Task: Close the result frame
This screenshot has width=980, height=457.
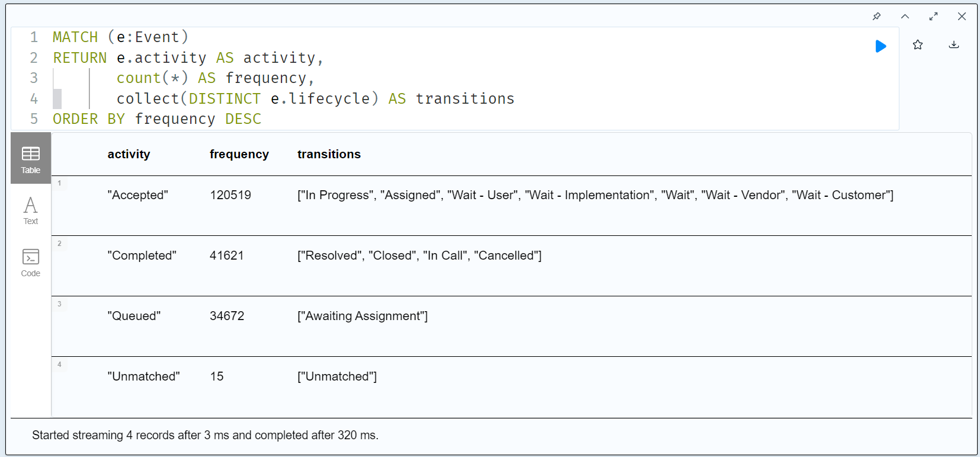Action: pyautogui.click(x=962, y=17)
